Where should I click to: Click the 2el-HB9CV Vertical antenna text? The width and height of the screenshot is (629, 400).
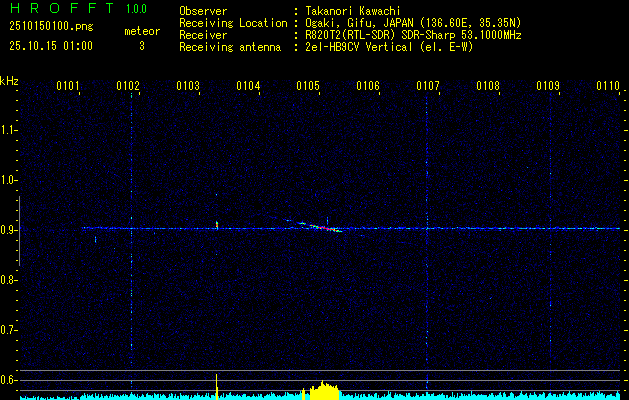(x=390, y=47)
